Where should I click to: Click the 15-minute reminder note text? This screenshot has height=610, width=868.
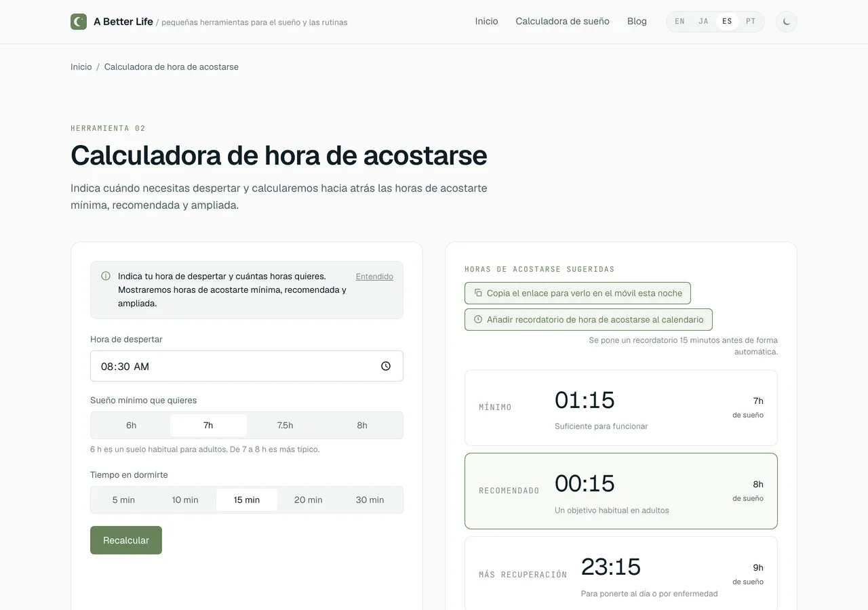(x=684, y=346)
